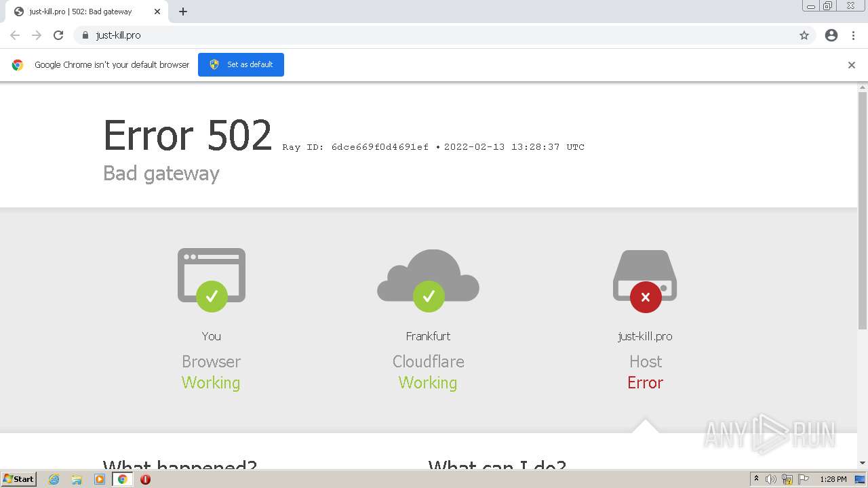Click the network tray icon

click(787, 479)
